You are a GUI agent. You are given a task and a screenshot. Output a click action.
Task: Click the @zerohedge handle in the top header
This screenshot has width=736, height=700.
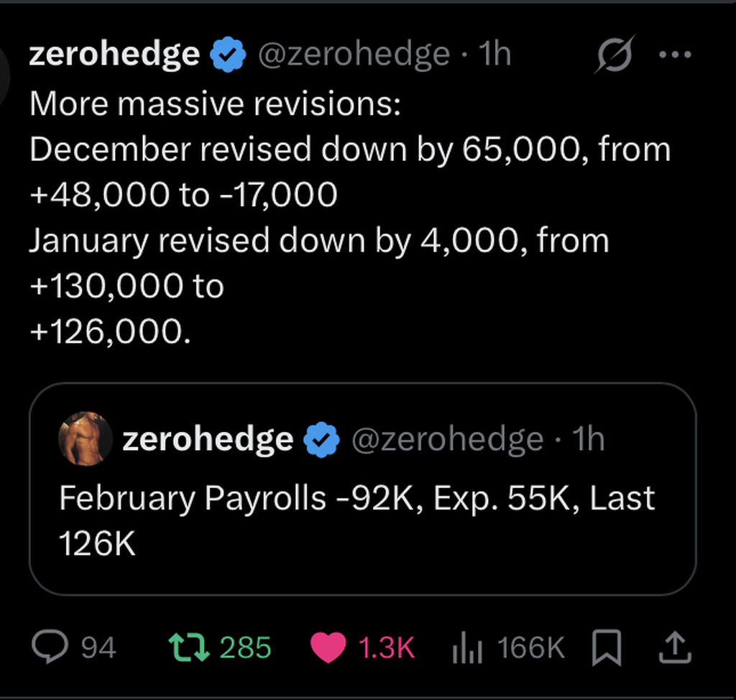353,55
